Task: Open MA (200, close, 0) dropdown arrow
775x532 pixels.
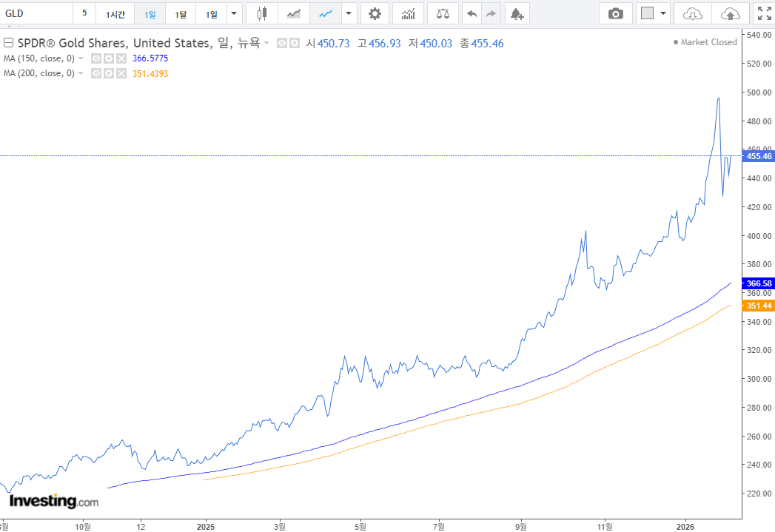Action: [x=81, y=73]
